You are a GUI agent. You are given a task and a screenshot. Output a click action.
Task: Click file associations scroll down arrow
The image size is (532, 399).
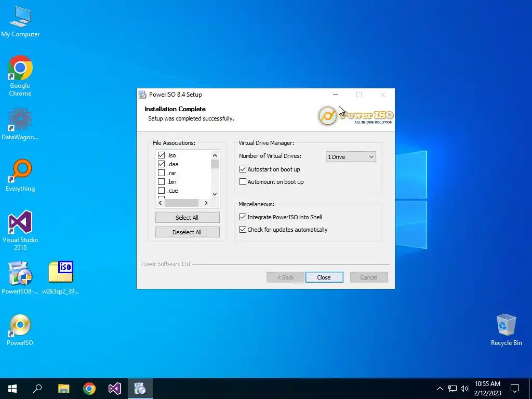point(215,194)
